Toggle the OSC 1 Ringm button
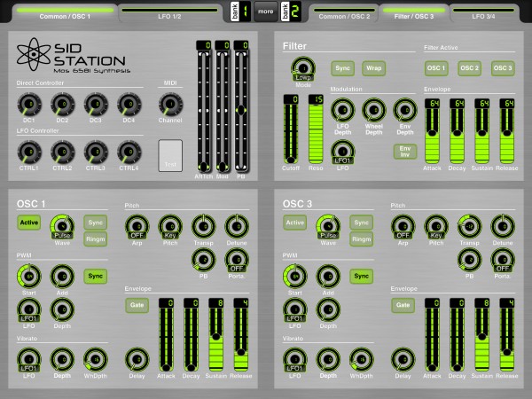This screenshot has width=532, height=399. [96, 239]
